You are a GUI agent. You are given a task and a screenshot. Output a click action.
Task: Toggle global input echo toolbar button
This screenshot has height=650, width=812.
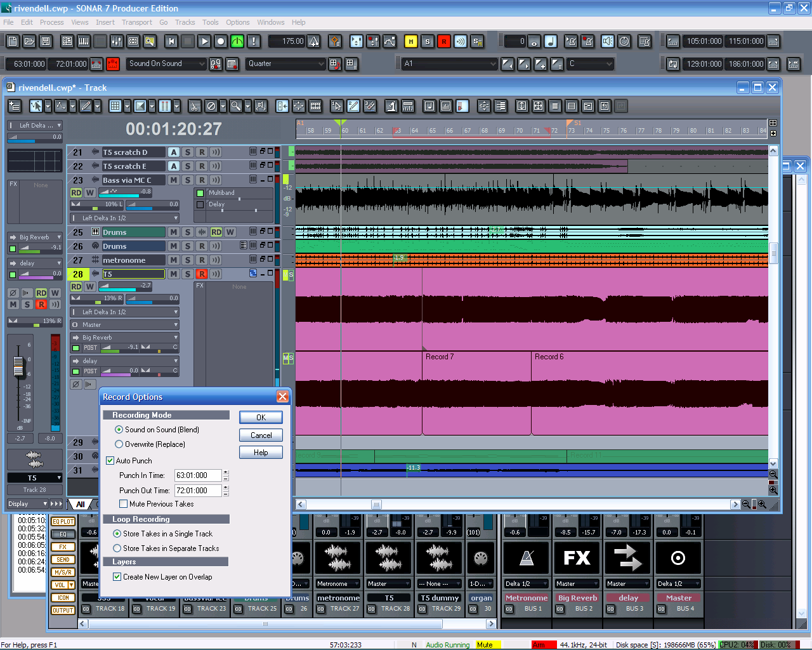tap(461, 41)
